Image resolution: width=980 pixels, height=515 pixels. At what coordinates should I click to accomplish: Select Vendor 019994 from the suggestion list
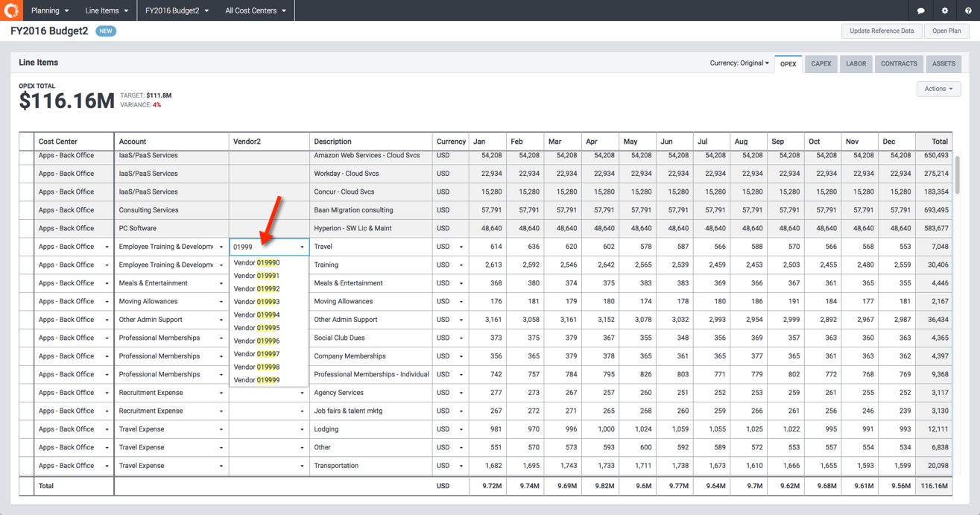click(257, 315)
